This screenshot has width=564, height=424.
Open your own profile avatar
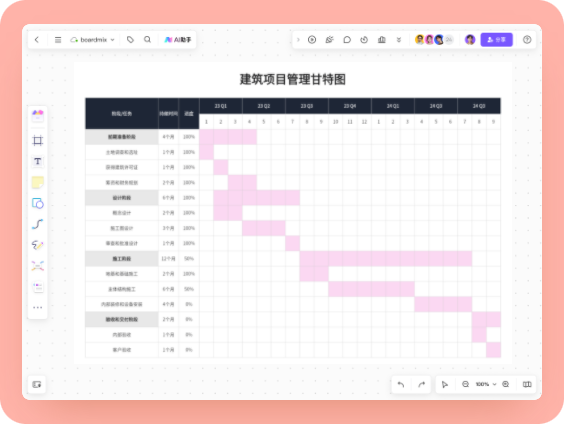click(x=470, y=40)
